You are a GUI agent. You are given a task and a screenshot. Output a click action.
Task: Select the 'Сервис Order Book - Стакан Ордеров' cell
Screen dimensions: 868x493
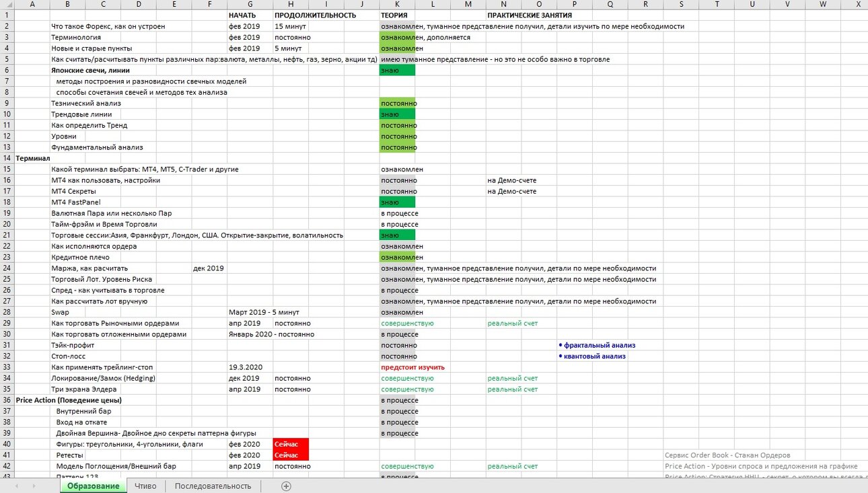727,455
